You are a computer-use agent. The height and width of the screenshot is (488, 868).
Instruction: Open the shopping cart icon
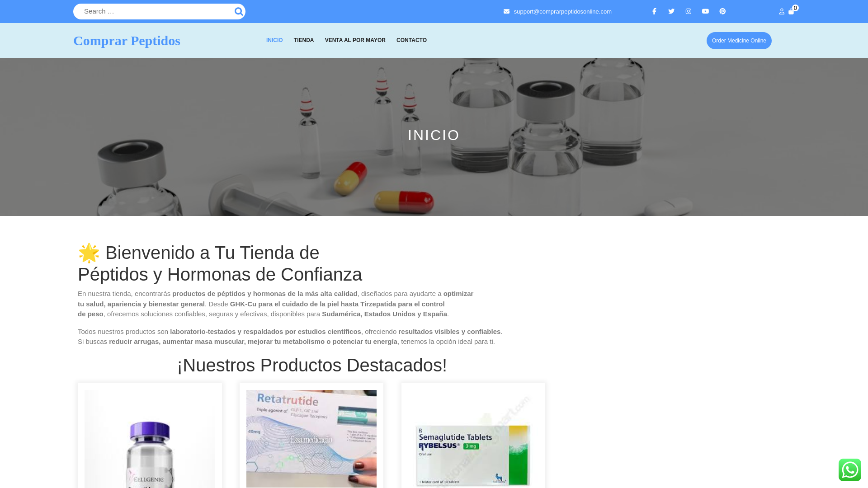pos(791,12)
